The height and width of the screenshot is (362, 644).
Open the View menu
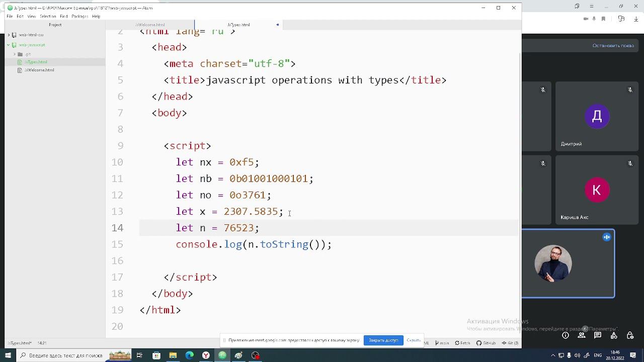[32, 16]
